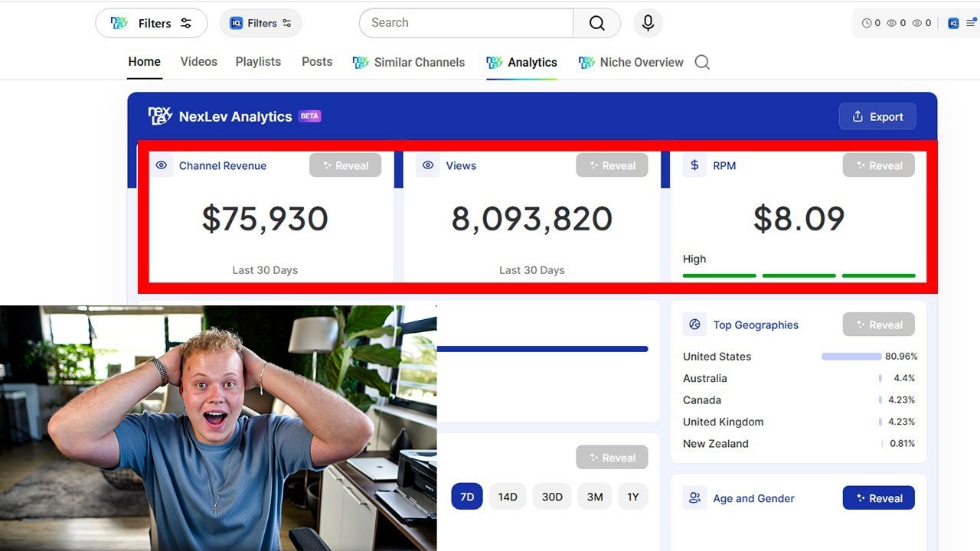Reveal Age and Gender data
This screenshot has width=980, height=551.
pyautogui.click(x=879, y=498)
